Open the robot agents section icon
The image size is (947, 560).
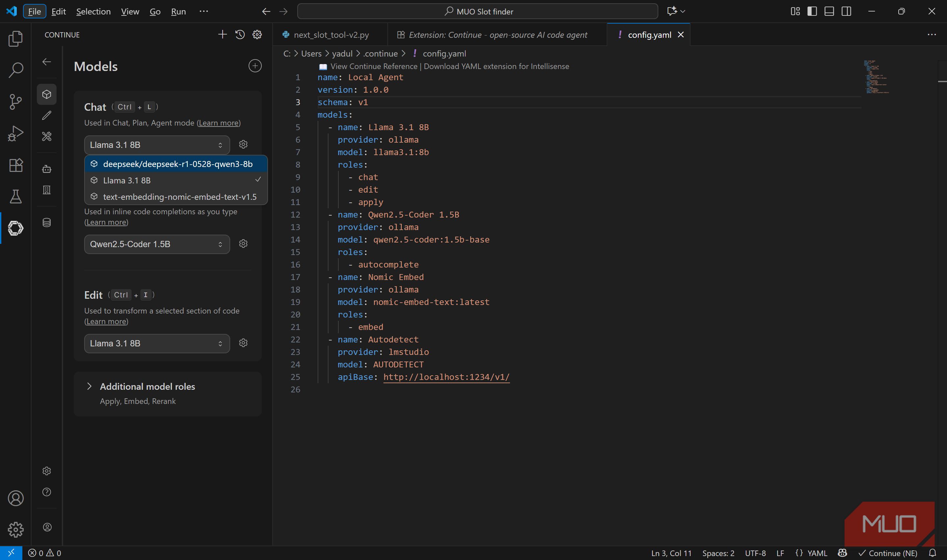click(47, 169)
